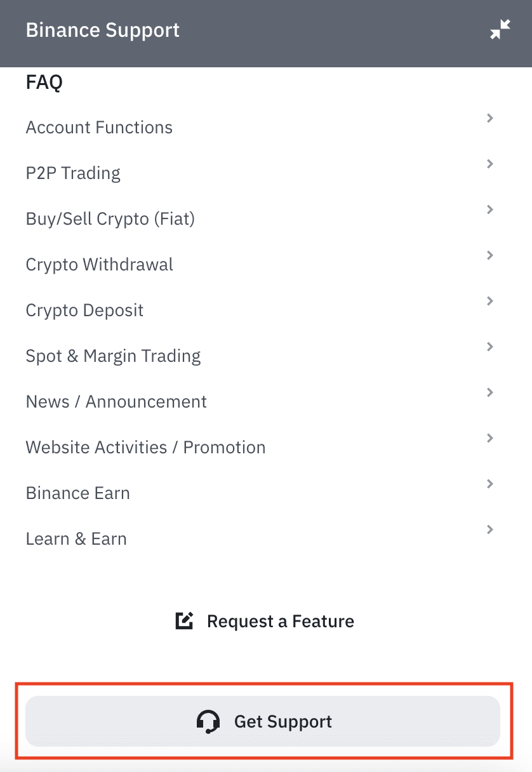Open the Account Functions FAQ
Screen dimensions: 532x772
point(99,128)
